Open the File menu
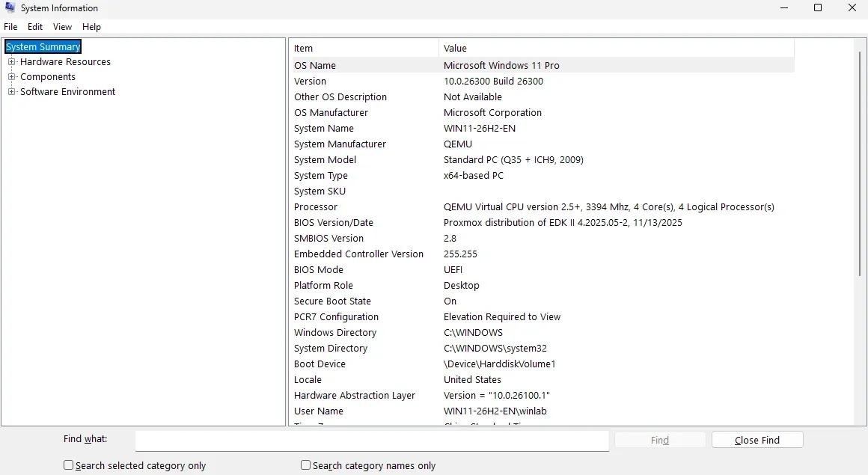 tap(10, 27)
